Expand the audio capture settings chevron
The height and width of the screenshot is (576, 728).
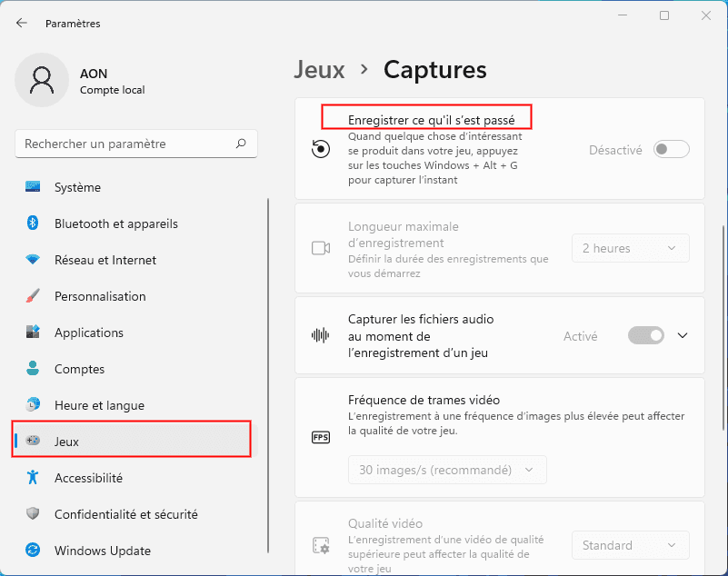[x=683, y=335]
